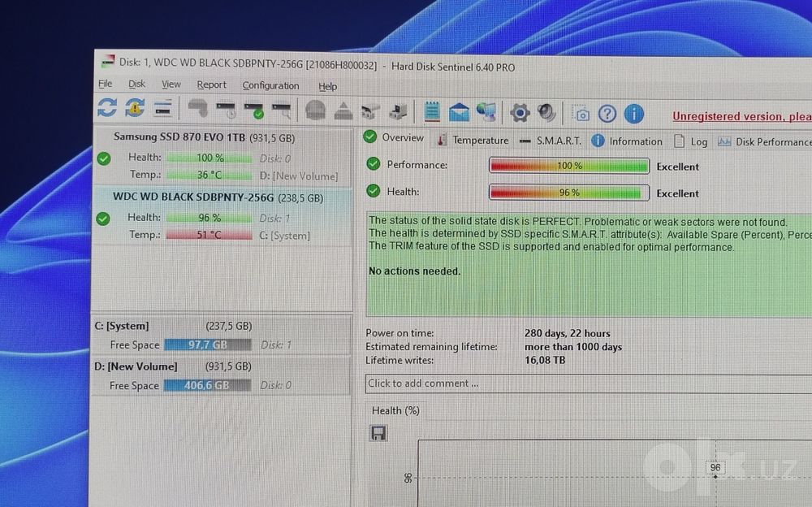Viewport: 812px width, 507px height.
Task: Click green check icon next to Performance label
Action: (x=374, y=164)
